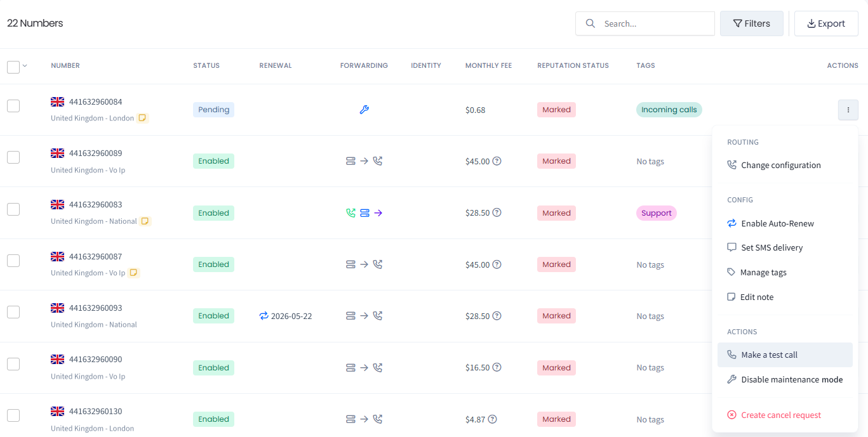Image resolution: width=868 pixels, height=437 pixels.
Task: Click number 441632960130
Action: pos(96,411)
